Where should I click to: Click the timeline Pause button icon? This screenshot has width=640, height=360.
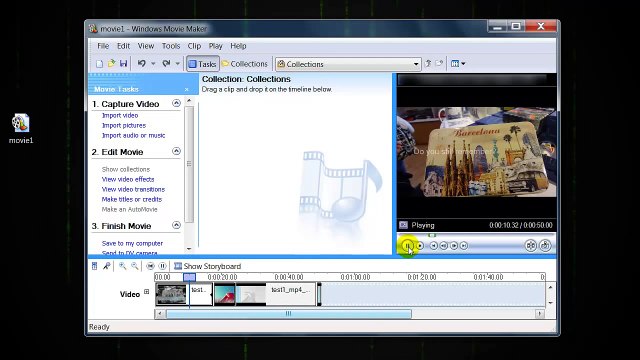(x=162, y=266)
